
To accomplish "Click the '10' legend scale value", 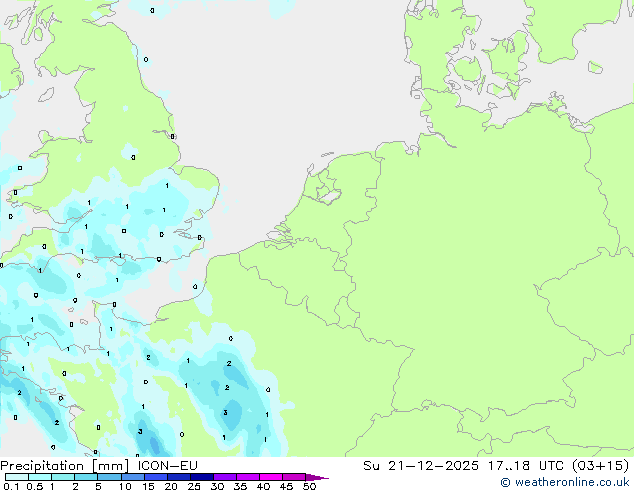I will 125,486.
